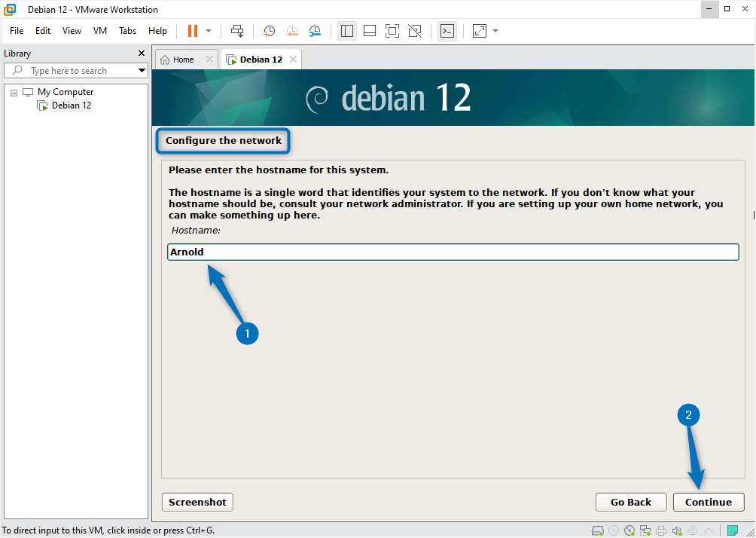The height and width of the screenshot is (538, 756).
Task: Click inside the Hostname input field
Action: click(x=452, y=252)
